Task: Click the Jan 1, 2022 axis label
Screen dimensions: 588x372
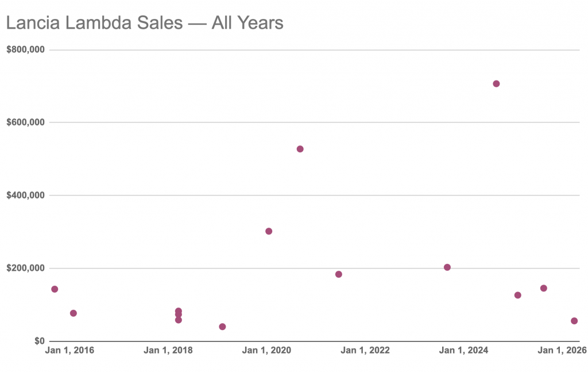Action: coord(365,350)
